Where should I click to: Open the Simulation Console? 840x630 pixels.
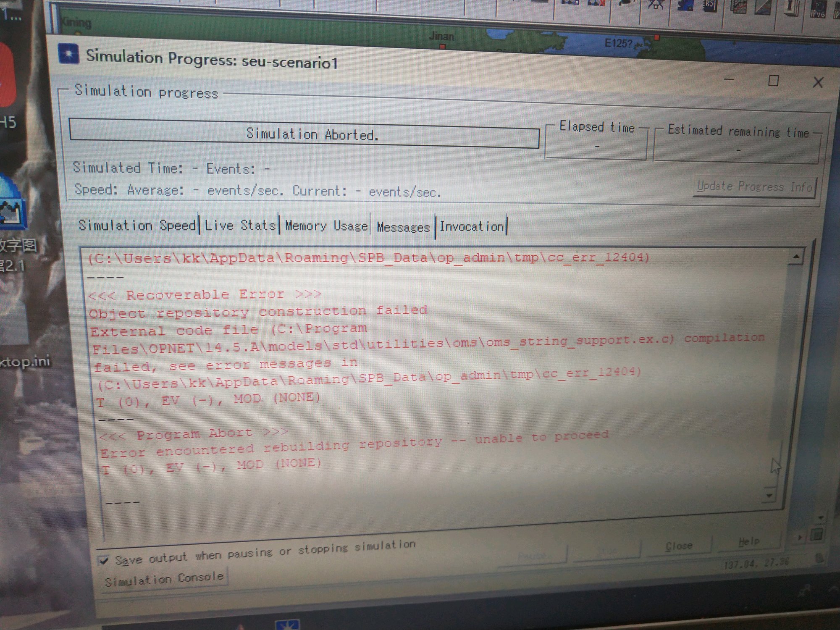point(164,579)
